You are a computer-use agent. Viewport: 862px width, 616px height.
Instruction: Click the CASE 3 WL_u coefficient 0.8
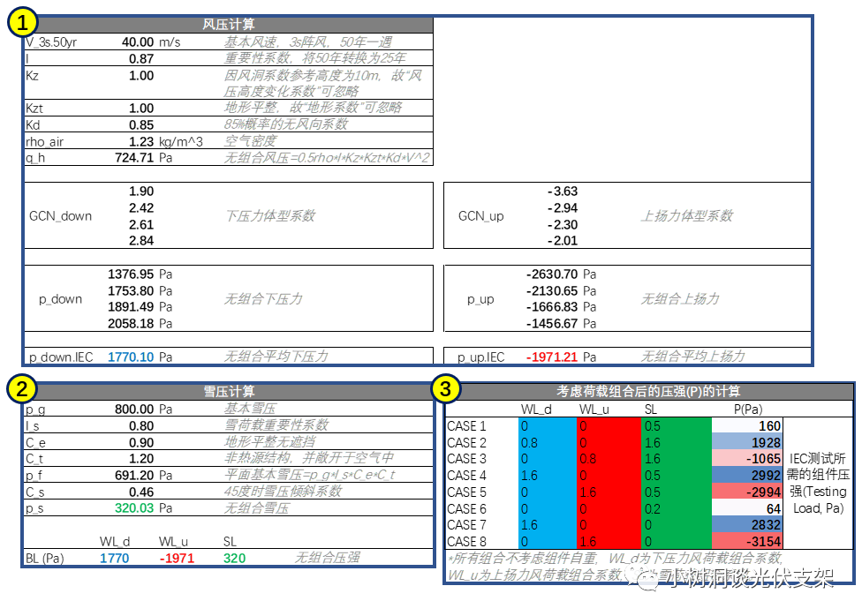pos(588,459)
